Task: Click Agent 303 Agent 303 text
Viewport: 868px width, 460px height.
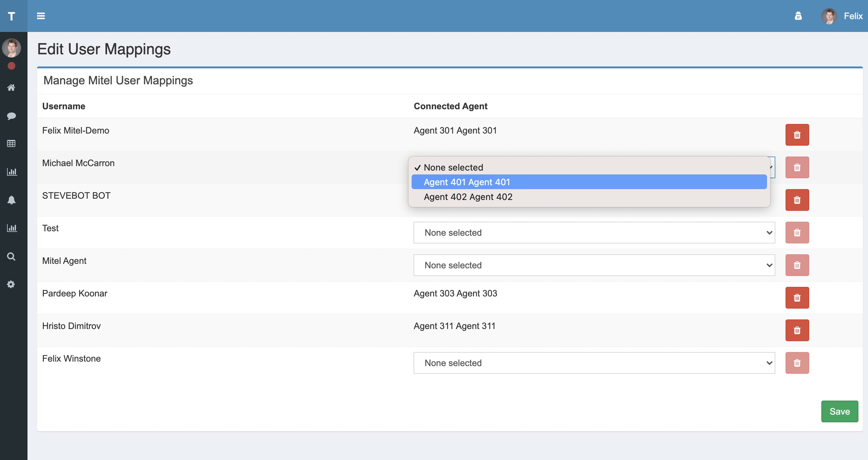Action: pyautogui.click(x=455, y=293)
